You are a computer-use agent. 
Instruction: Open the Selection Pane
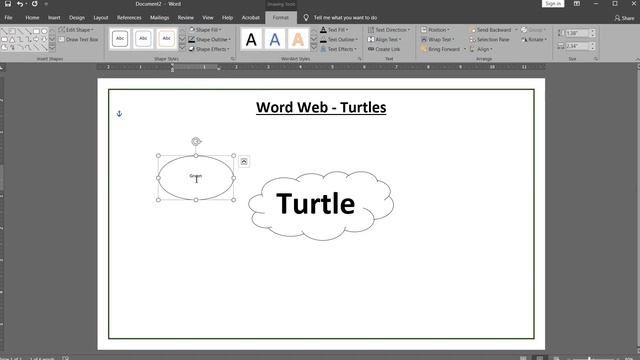click(x=489, y=40)
